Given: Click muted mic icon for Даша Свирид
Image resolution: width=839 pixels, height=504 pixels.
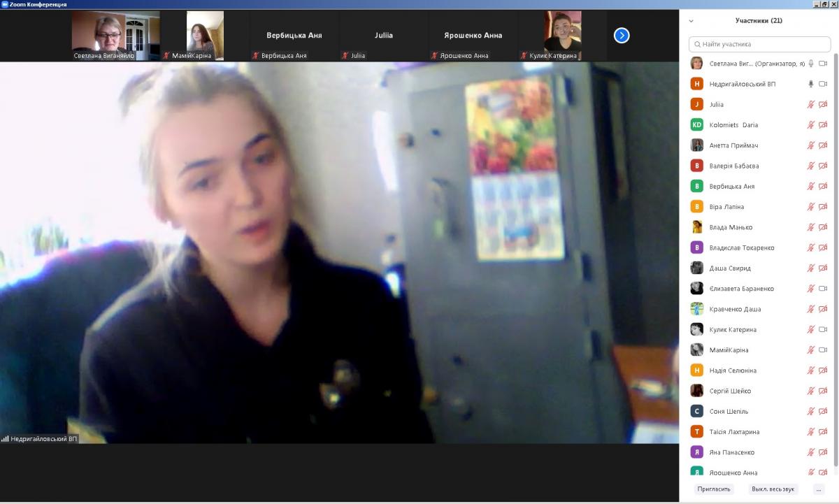Looking at the screenshot, I should tap(811, 268).
